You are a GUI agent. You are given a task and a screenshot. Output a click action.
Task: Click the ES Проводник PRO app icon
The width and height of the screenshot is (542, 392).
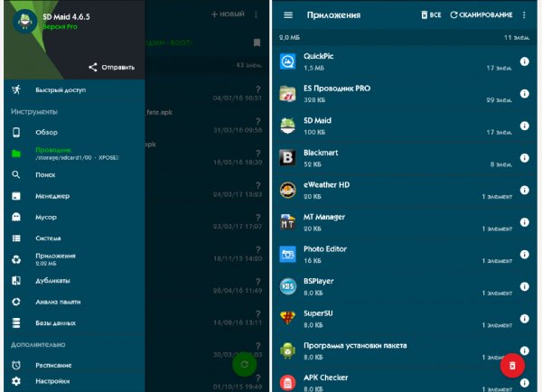[x=287, y=94]
